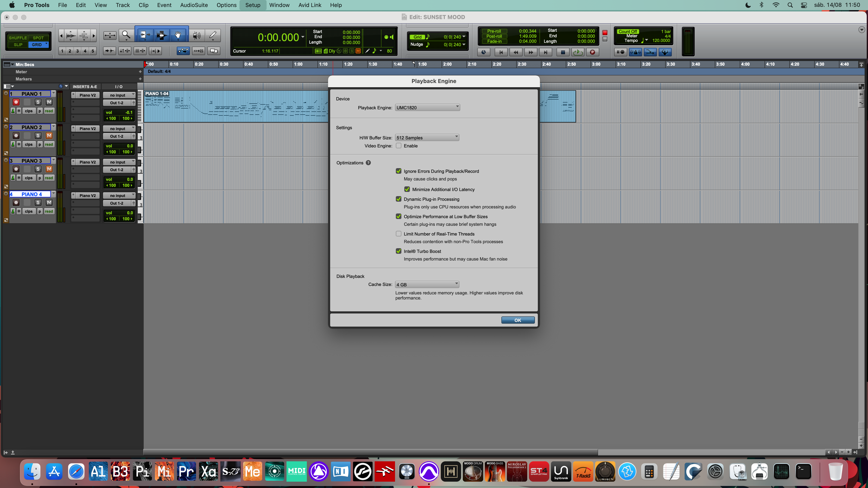Open the AudioSuite menu

[194, 5]
